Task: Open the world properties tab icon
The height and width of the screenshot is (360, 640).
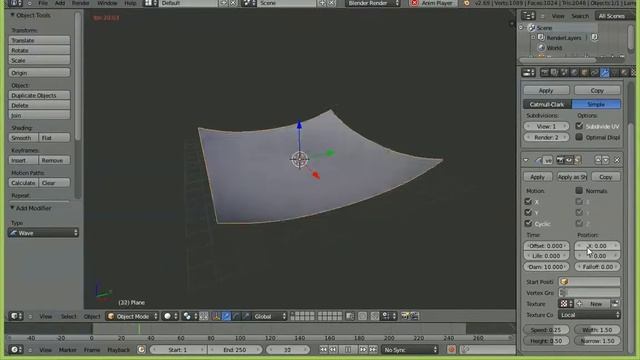Action: (574, 73)
